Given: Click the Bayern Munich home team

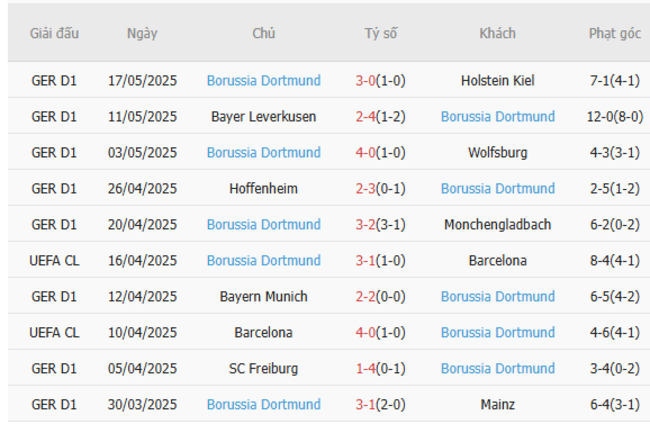Looking at the screenshot, I should tap(264, 296).
